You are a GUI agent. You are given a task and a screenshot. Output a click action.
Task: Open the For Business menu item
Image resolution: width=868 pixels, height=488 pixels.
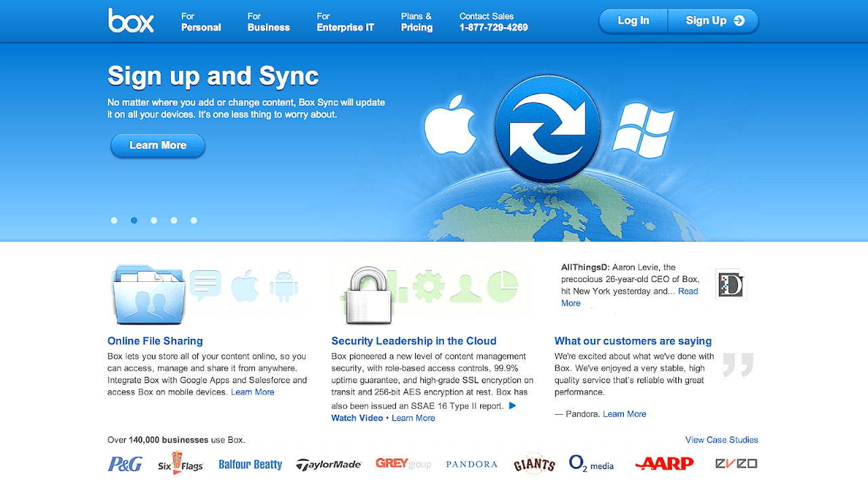coord(269,22)
